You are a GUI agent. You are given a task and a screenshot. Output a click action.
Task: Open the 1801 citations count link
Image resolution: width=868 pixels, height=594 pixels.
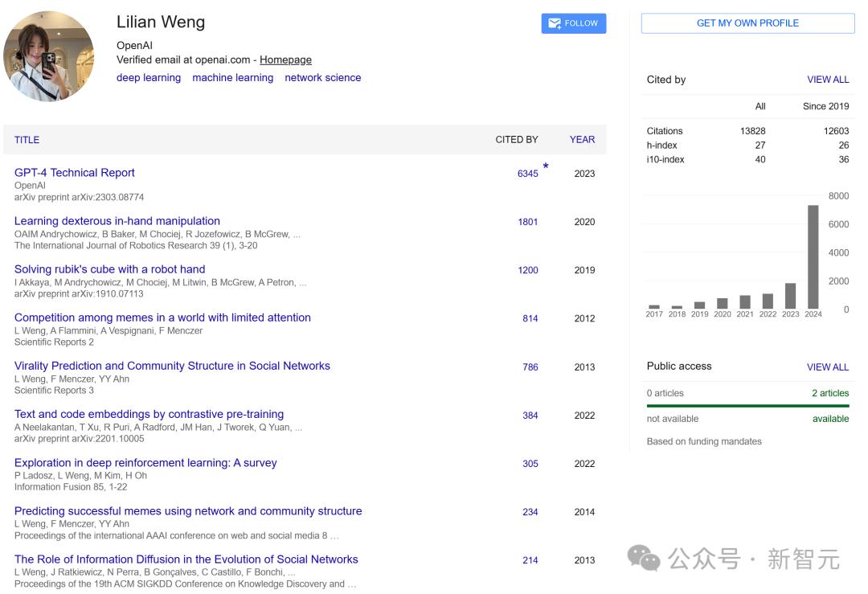pyautogui.click(x=527, y=222)
